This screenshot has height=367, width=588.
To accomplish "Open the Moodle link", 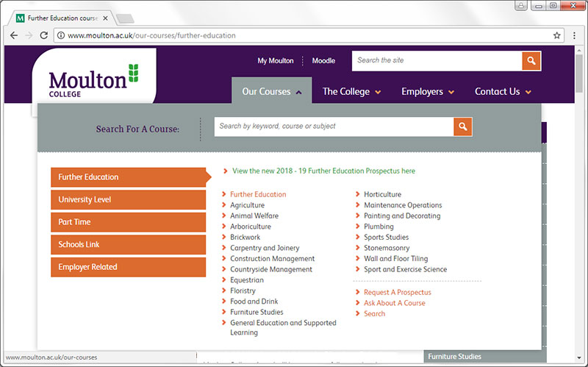I will (323, 61).
